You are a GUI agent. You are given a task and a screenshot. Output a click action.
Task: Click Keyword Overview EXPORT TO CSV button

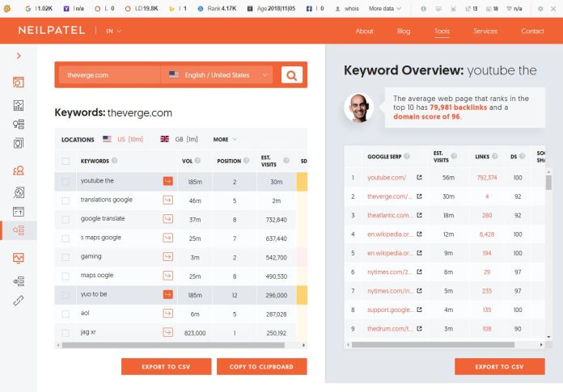click(499, 366)
